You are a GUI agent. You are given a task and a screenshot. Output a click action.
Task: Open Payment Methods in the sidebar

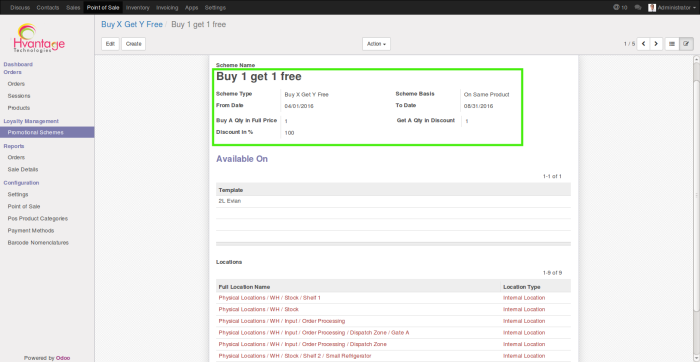[x=31, y=231]
